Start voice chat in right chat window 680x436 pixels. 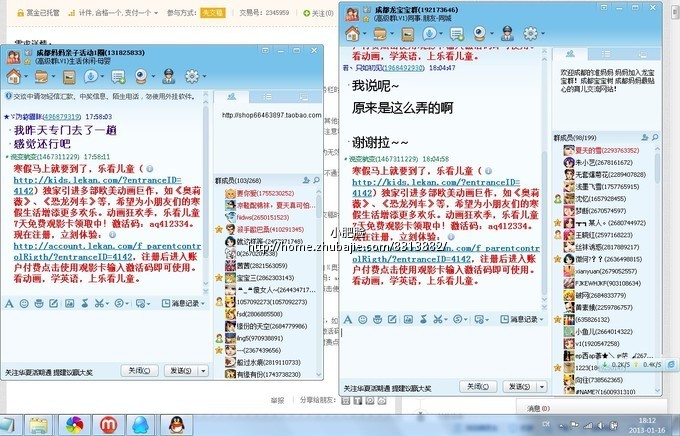pyautogui.click(x=429, y=33)
